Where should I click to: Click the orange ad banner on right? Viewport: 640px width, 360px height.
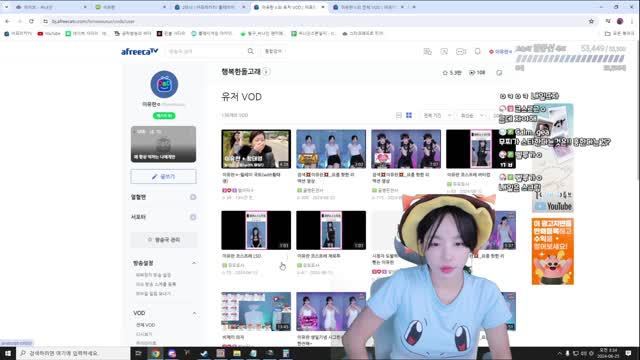click(553, 251)
